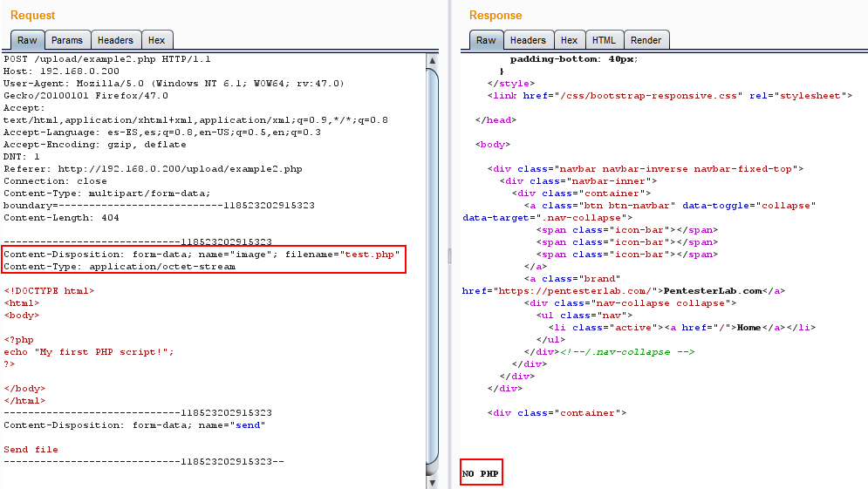Show the Request Hex view tab
The image size is (868, 489).
[156, 40]
